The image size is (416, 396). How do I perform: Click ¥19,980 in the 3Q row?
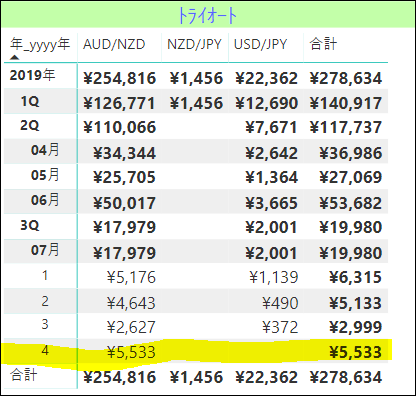coord(351,227)
